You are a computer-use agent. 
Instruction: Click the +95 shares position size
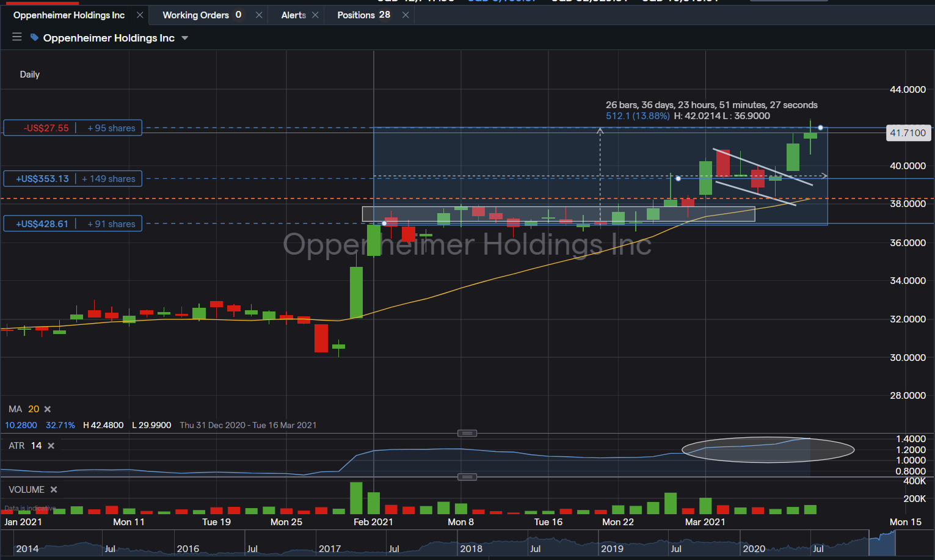111,128
